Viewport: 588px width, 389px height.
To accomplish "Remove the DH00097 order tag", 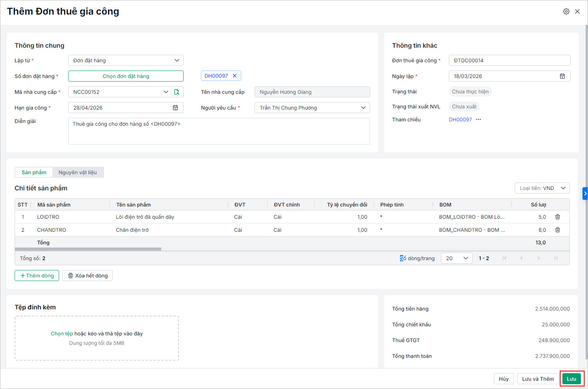I will (x=234, y=76).
